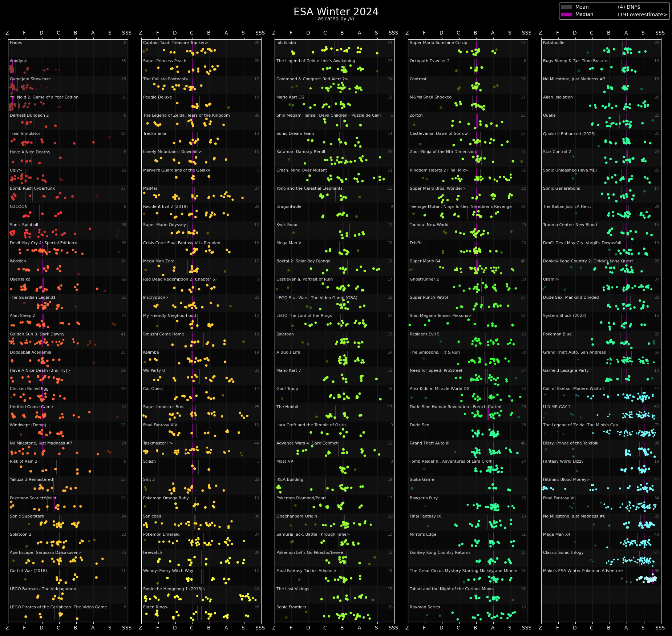Click the subtitle 'as rated by /v/'

[x=336, y=19]
